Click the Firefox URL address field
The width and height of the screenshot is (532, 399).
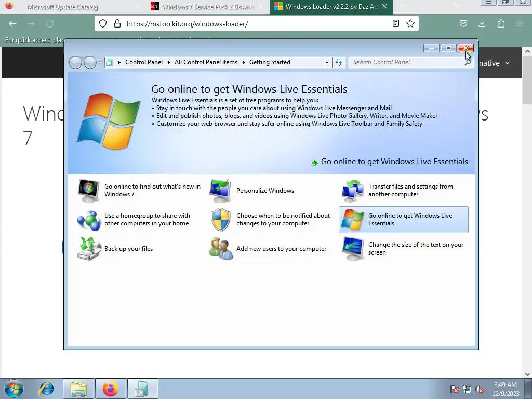point(258,24)
